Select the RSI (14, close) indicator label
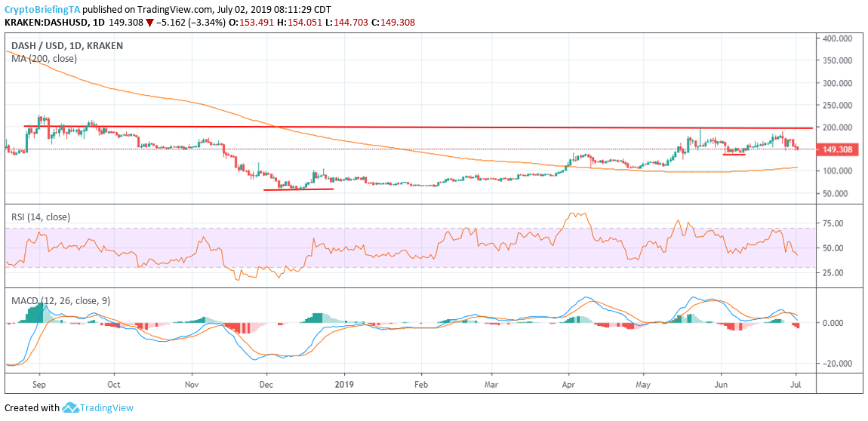 [x=41, y=217]
